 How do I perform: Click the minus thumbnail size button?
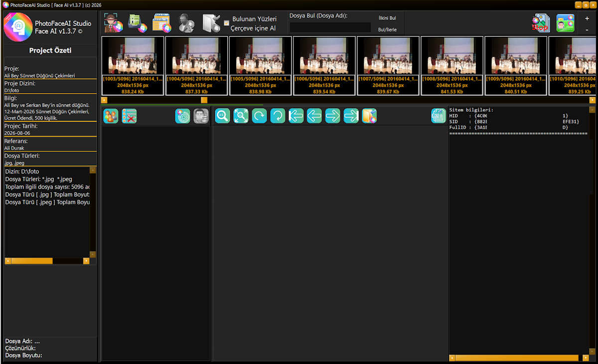(x=587, y=30)
